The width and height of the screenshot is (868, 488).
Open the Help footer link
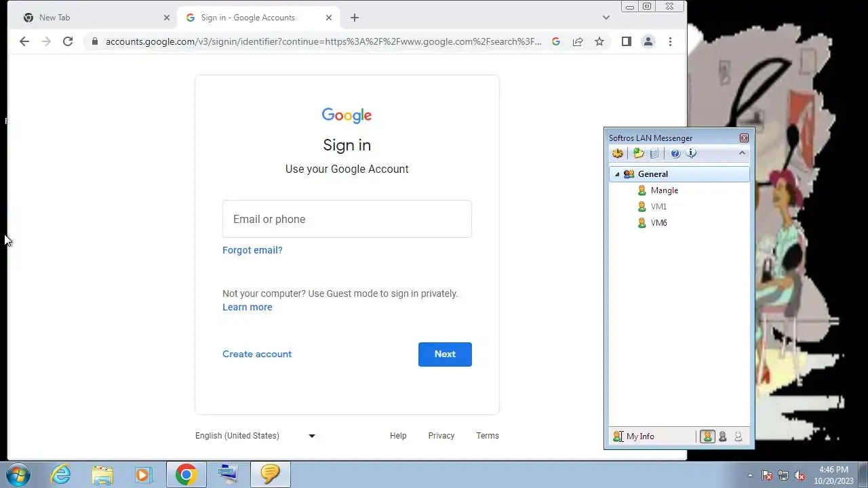[398, 436]
